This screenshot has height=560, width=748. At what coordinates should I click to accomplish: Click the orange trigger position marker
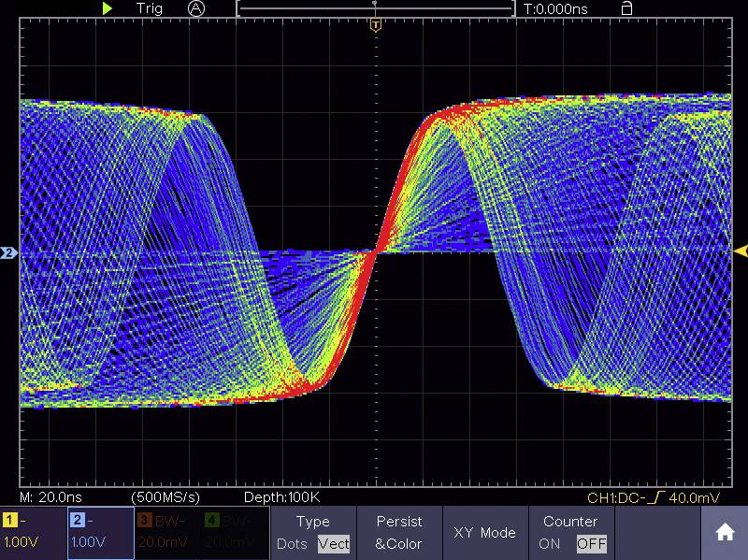pos(375,25)
